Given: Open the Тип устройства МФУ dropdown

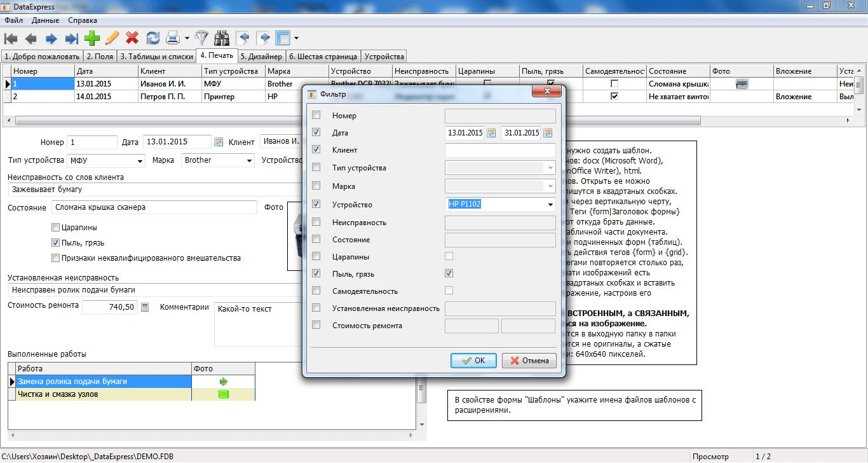Looking at the screenshot, I should [140, 160].
